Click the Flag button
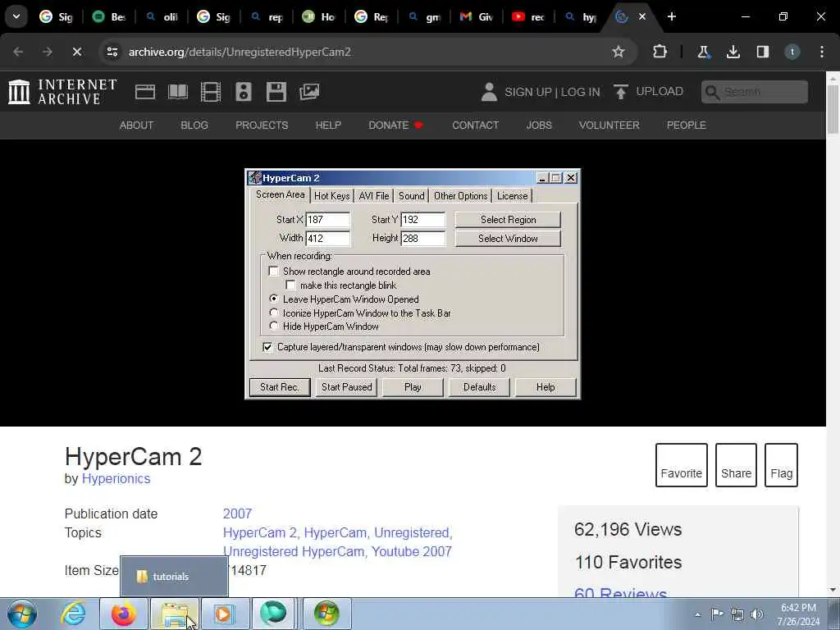Viewport: 840px width, 630px height. click(781, 465)
